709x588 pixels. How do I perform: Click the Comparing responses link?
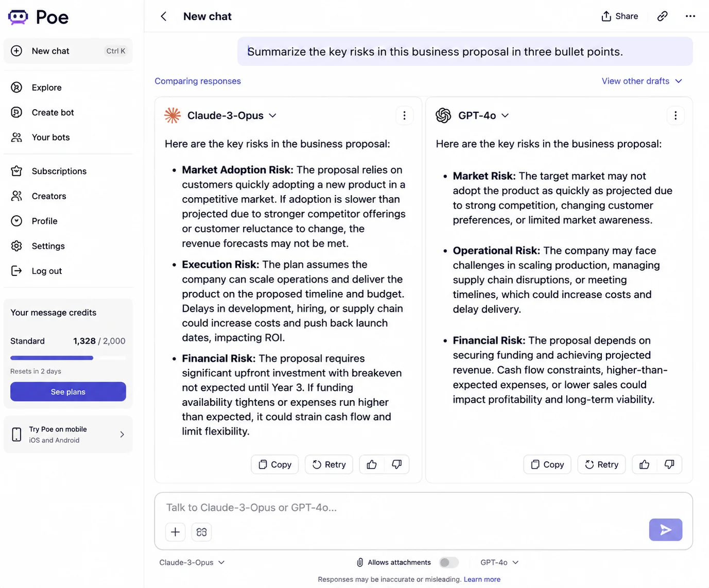[x=198, y=81]
